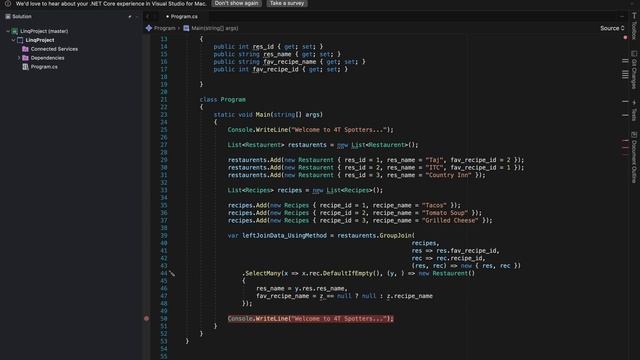This screenshot has width=640, height=360.
Task: Collapse the LinqProject (master) solution node
Action: pos(8,31)
